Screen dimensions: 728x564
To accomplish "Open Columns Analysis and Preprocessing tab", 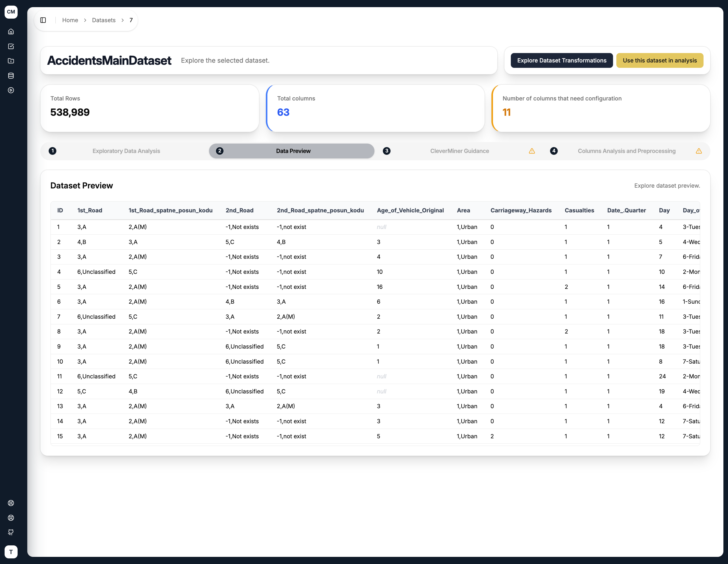I will pos(626,151).
